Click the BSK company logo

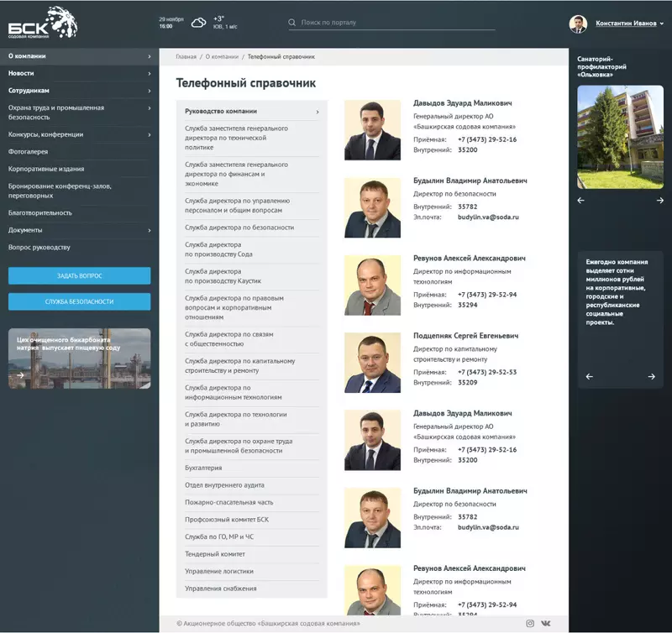[43, 23]
